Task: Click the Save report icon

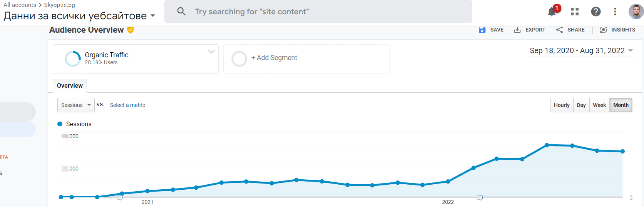Action: (x=482, y=30)
